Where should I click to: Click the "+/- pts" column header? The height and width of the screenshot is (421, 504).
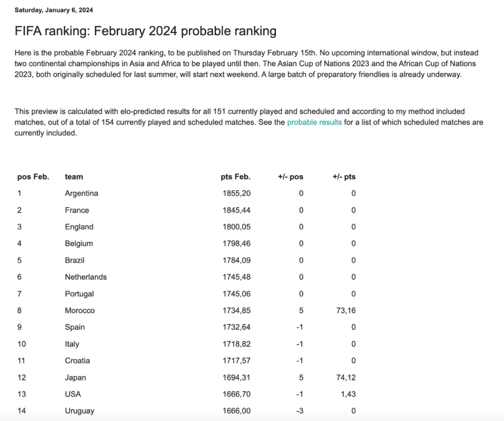tap(344, 176)
